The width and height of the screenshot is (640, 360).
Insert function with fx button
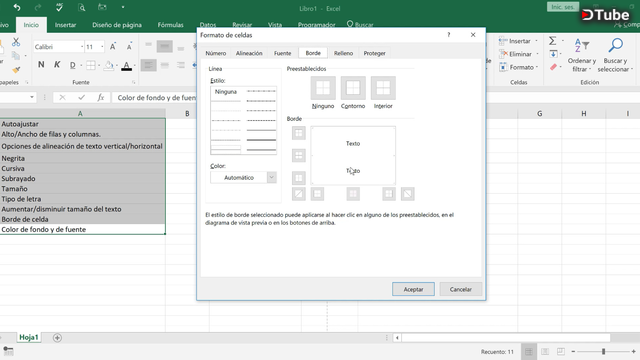100,97
